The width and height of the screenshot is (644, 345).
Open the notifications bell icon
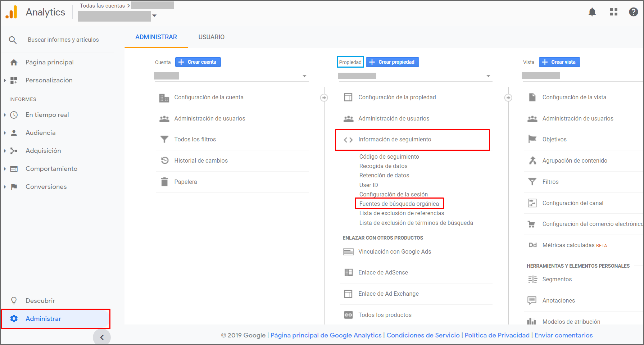point(592,12)
